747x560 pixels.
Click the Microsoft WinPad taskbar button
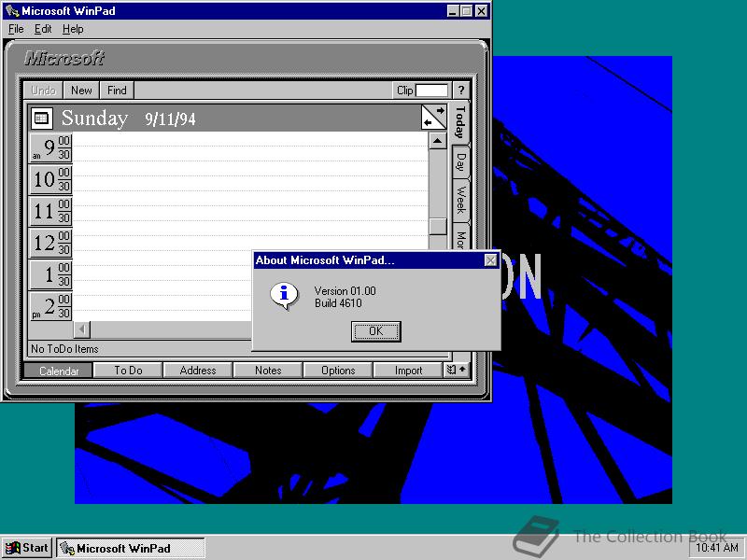tap(131, 548)
